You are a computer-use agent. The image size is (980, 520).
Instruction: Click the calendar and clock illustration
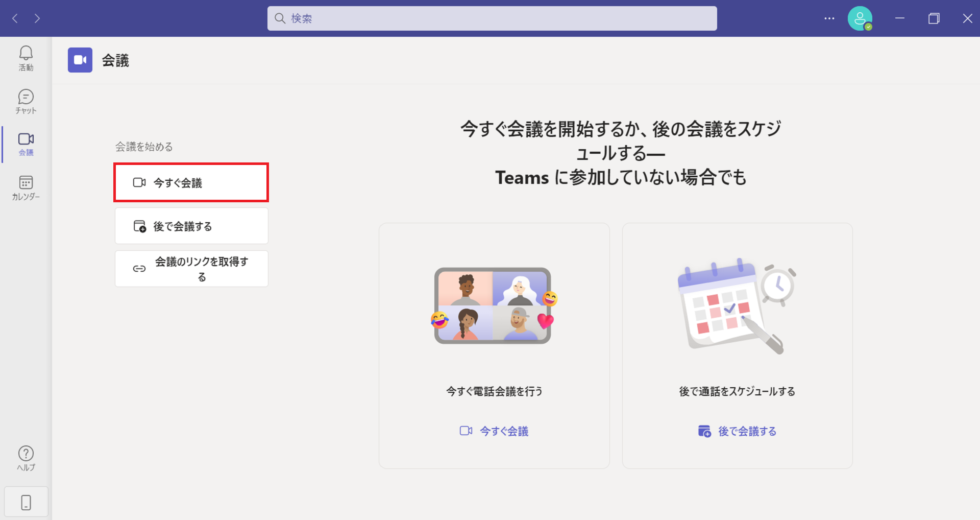coord(736,305)
